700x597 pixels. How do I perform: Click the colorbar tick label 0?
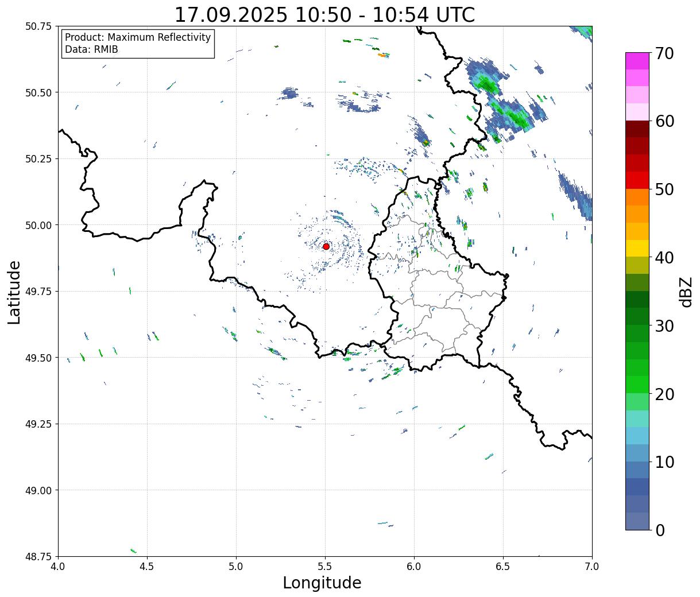[660, 530]
